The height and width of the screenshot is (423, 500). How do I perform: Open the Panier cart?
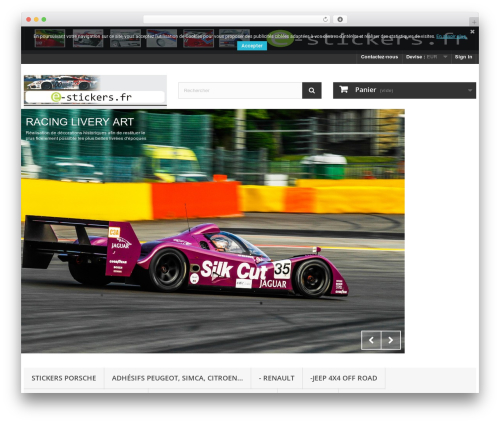[x=404, y=90]
